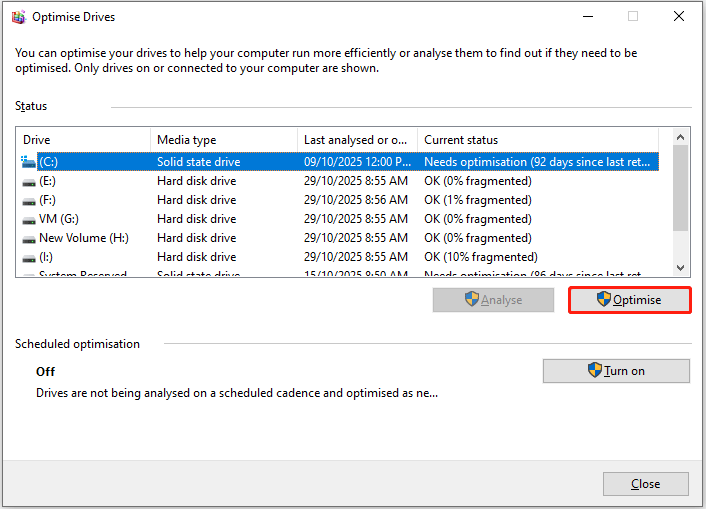Click the scroll up arrow in drive list
This screenshot has width=706, height=509.
(680, 137)
